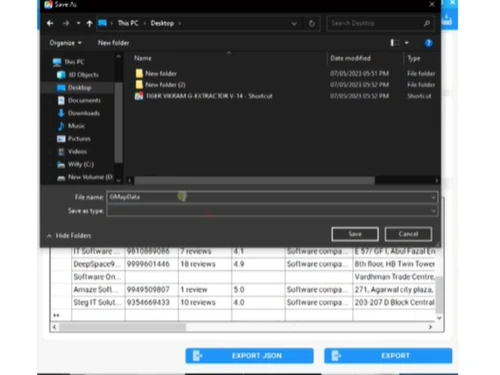Change the view layout icon
The image size is (500, 375).
pos(395,43)
